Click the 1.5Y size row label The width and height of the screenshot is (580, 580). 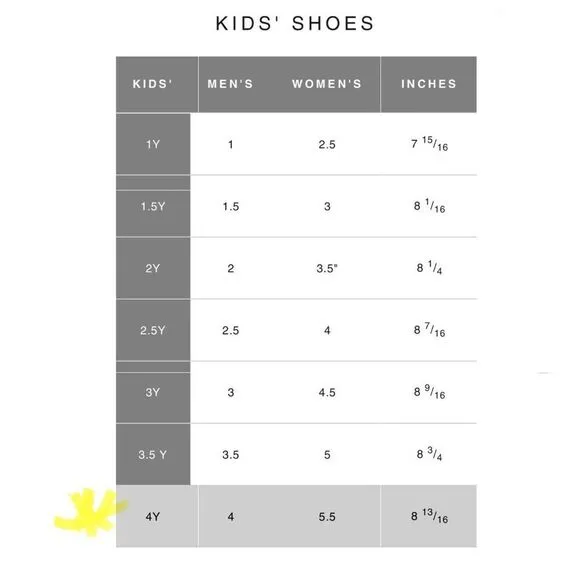tap(153, 206)
